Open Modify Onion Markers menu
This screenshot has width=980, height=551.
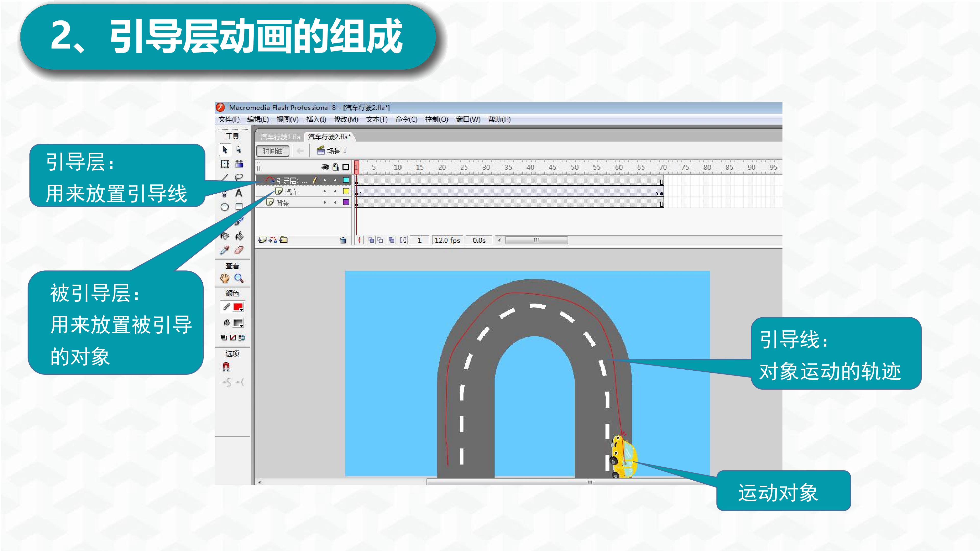click(x=403, y=240)
